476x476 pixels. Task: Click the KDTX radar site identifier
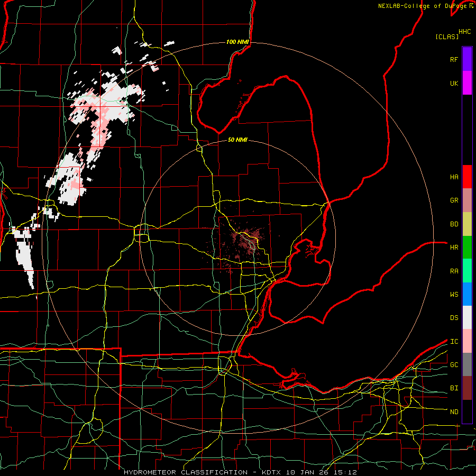click(272, 472)
